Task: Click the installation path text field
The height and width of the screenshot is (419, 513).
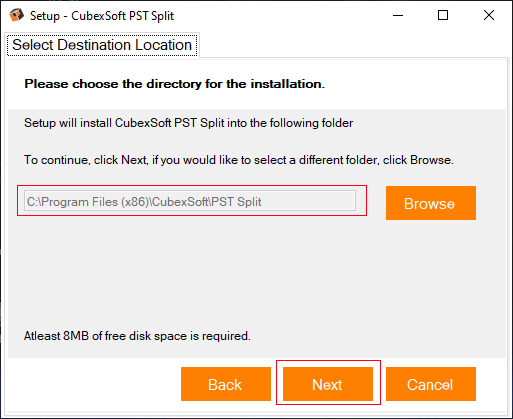Action: click(x=190, y=201)
